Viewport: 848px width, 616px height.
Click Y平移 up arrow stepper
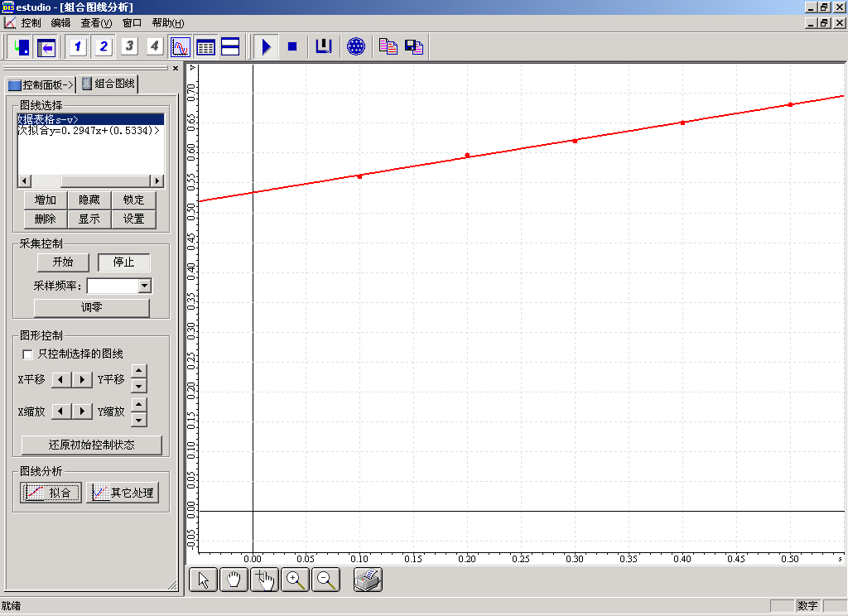(139, 372)
